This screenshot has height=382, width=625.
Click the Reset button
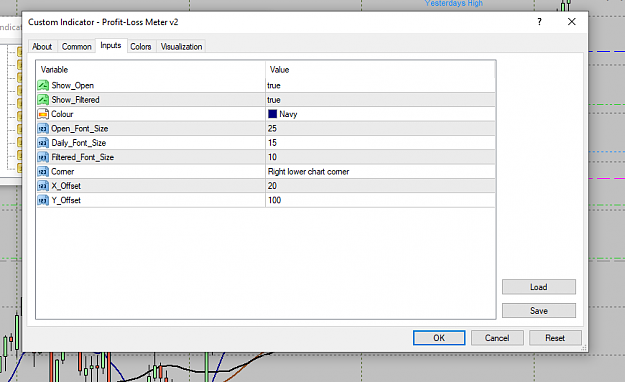[555, 338]
